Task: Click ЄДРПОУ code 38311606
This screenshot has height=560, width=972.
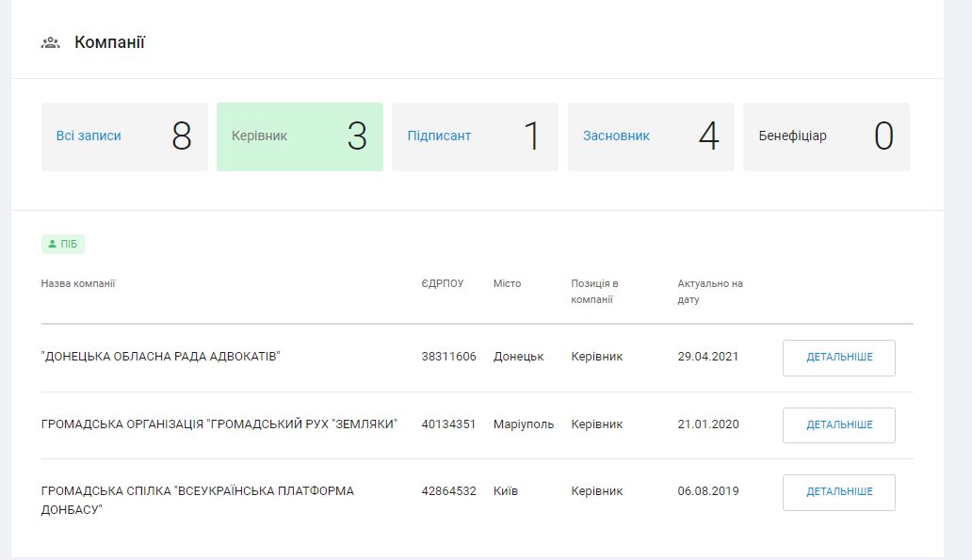Action: [448, 357]
